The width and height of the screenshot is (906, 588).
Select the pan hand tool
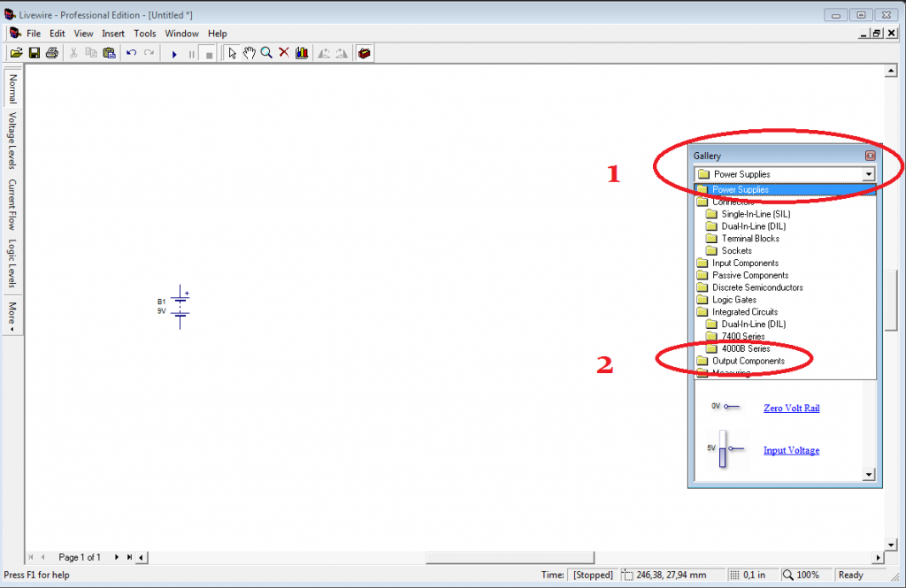click(x=249, y=53)
